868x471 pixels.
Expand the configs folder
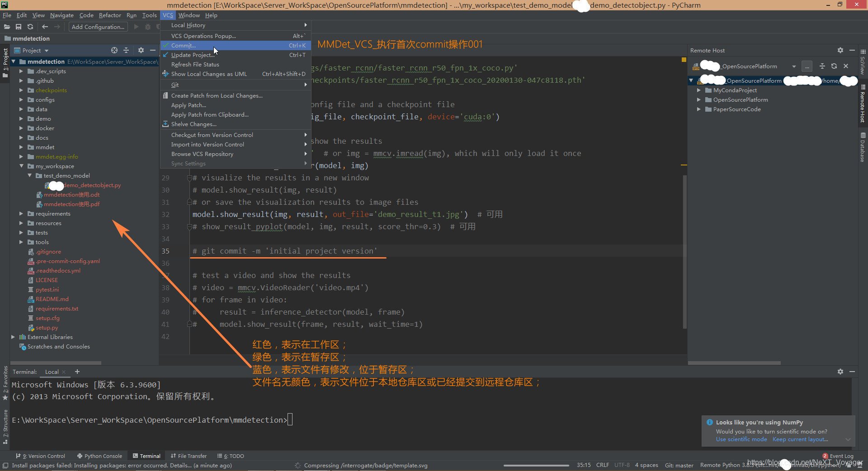[21, 99]
